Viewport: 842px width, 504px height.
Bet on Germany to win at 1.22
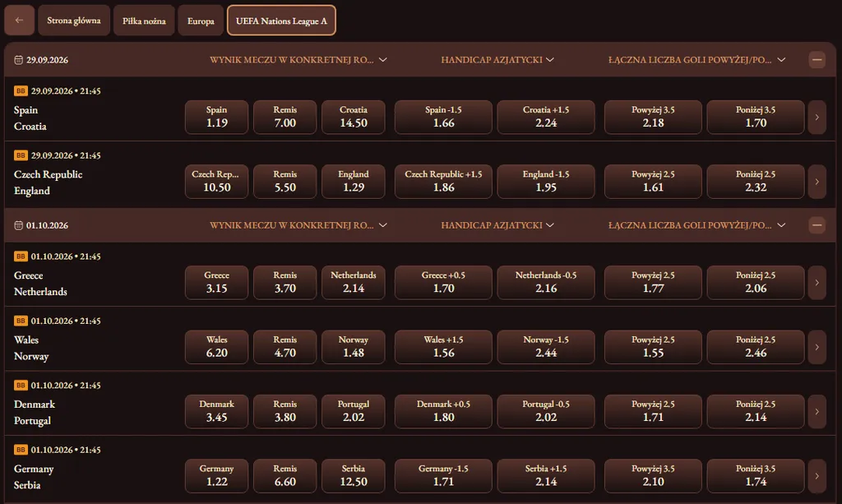pos(216,475)
